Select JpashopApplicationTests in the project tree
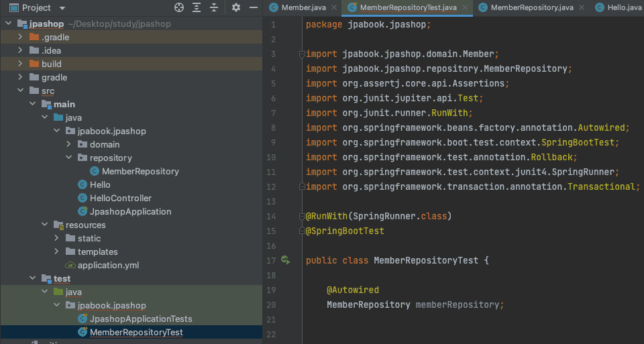This screenshot has height=344, width=644. click(141, 319)
